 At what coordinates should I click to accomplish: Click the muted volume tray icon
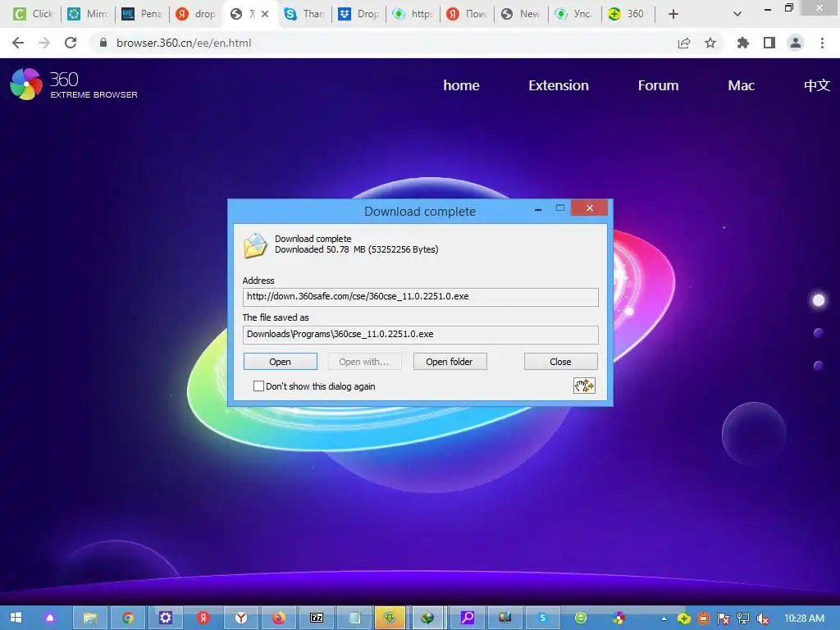[763, 619]
